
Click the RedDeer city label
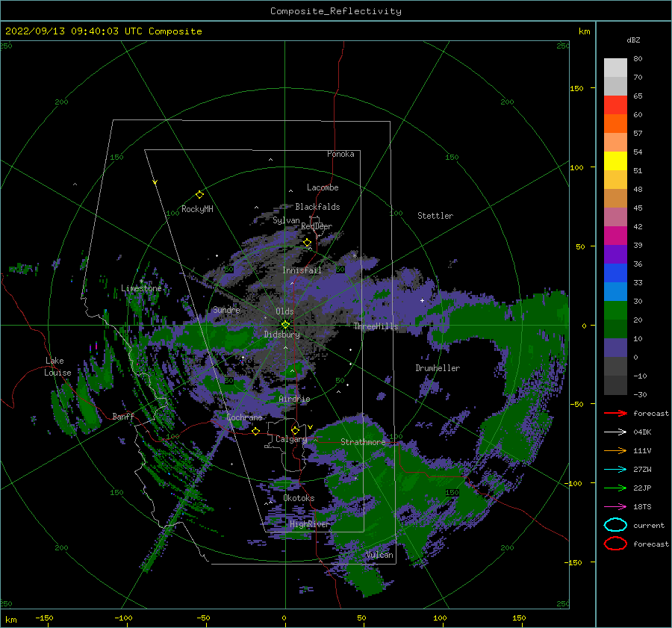coord(317,226)
